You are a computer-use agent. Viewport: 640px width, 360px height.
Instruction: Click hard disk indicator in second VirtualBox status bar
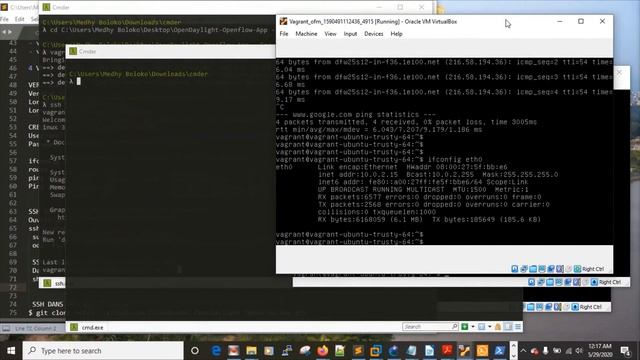(x=531, y=282)
